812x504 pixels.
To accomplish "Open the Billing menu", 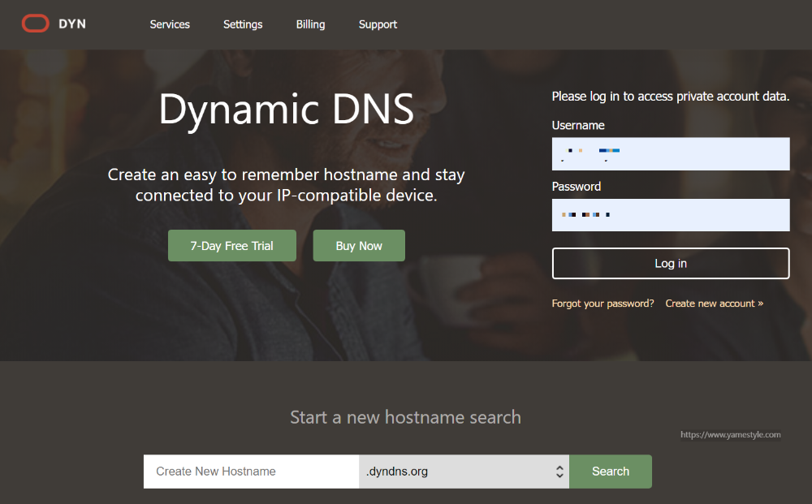I will coord(311,24).
